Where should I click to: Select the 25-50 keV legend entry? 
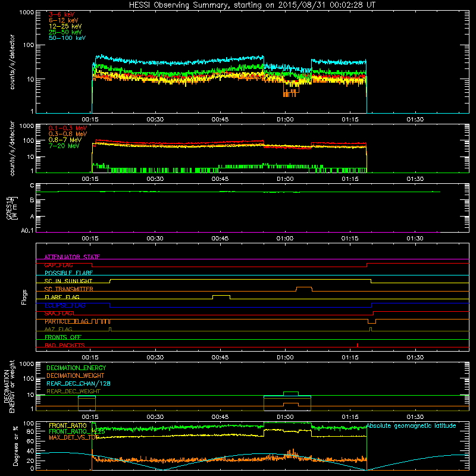pyautogui.click(x=65, y=32)
